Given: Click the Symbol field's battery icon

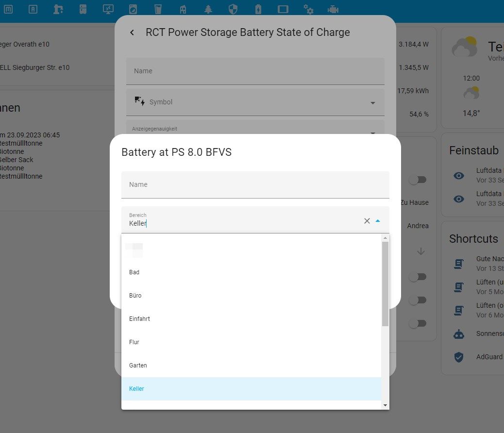Looking at the screenshot, I should (140, 101).
